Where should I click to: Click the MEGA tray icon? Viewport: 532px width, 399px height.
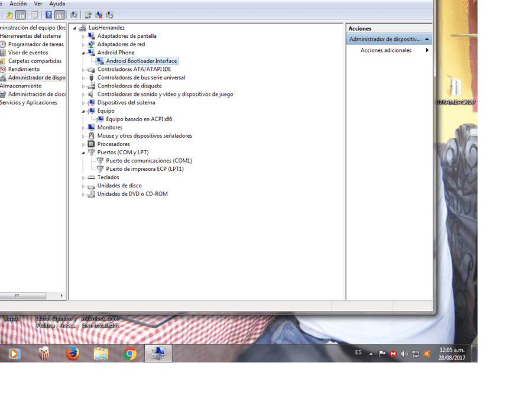pyautogui.click(x=393, y=354)
